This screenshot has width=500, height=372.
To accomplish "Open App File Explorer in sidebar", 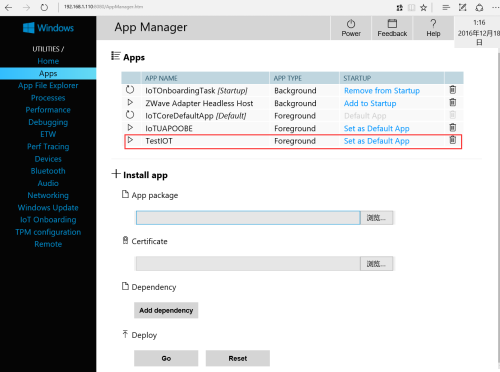I will click(48, 86).
